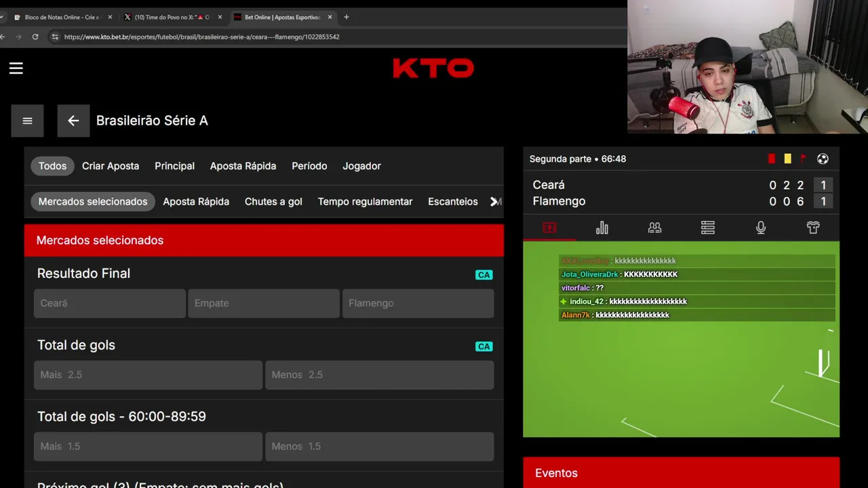868x488 pixels.
Task: Bet on Flamengo in Resultado Final
Action: coord(418,304)
